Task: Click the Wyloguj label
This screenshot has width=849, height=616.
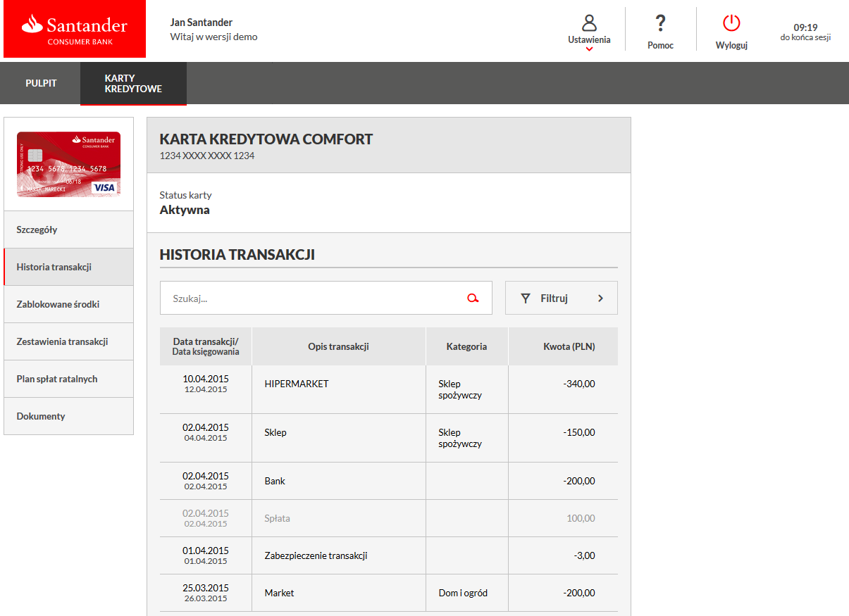Action: point(731,45)
